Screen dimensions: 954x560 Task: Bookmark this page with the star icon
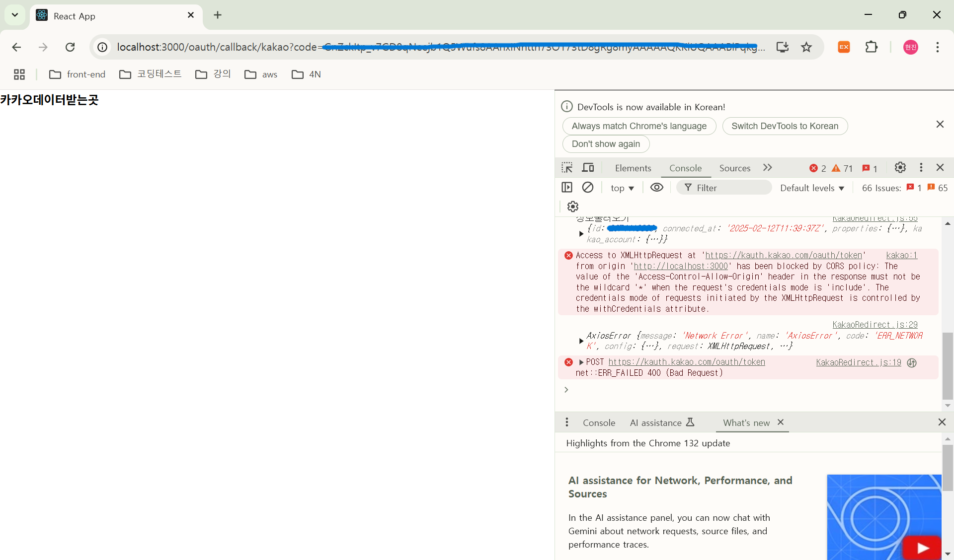(806, 47)
